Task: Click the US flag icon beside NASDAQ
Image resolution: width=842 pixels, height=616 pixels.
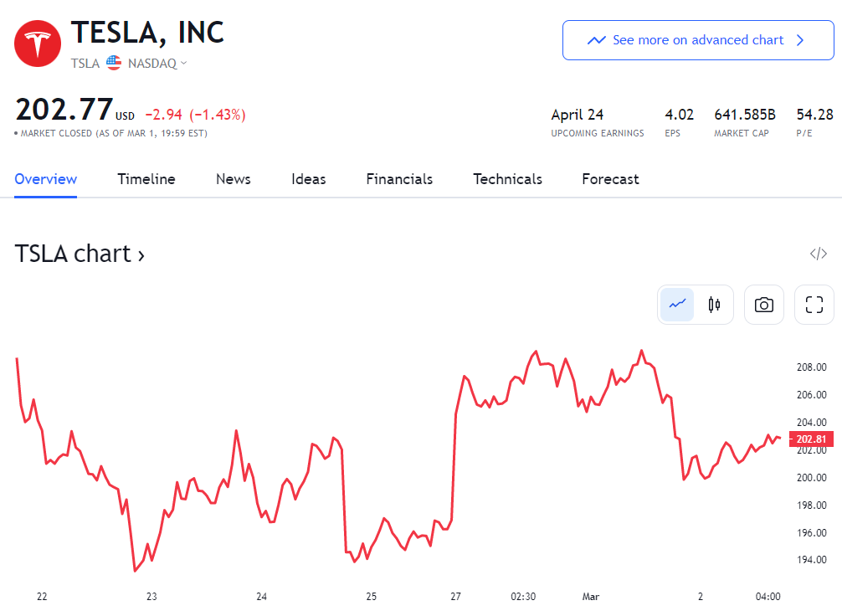Action: click(x=114, y=63)
